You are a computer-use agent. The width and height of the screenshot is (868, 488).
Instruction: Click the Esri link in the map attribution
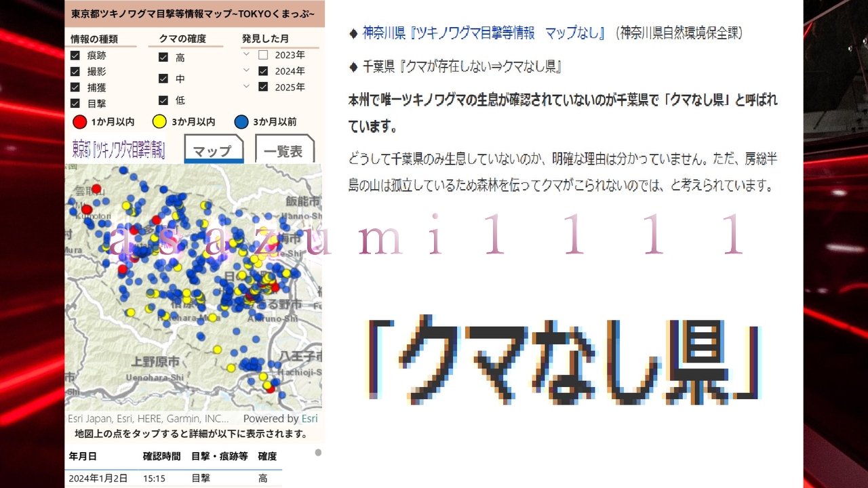309,419
